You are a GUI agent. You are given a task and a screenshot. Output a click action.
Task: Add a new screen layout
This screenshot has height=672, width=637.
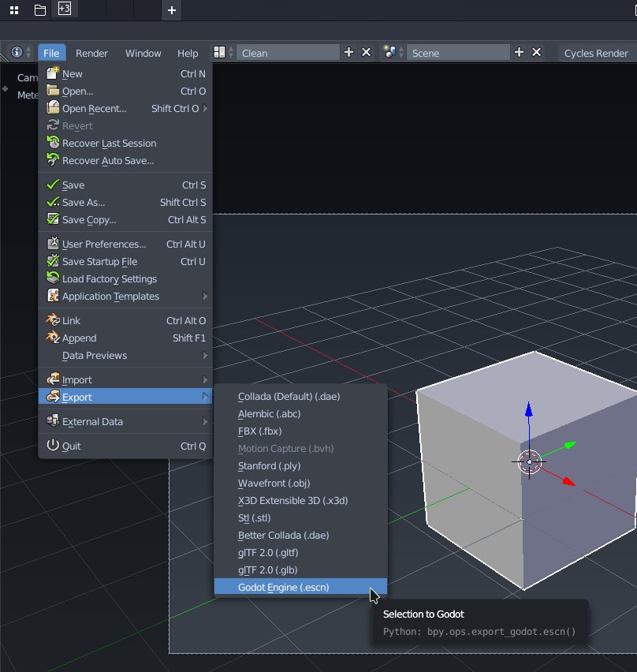tap(348, 52)
